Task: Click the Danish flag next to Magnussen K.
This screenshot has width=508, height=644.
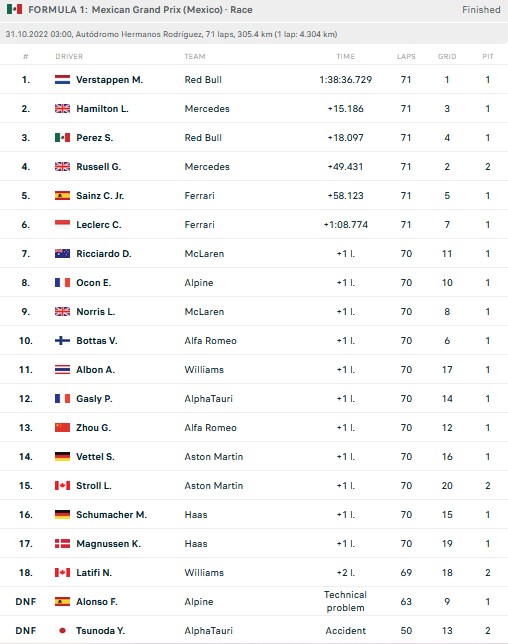Action: 62,544
